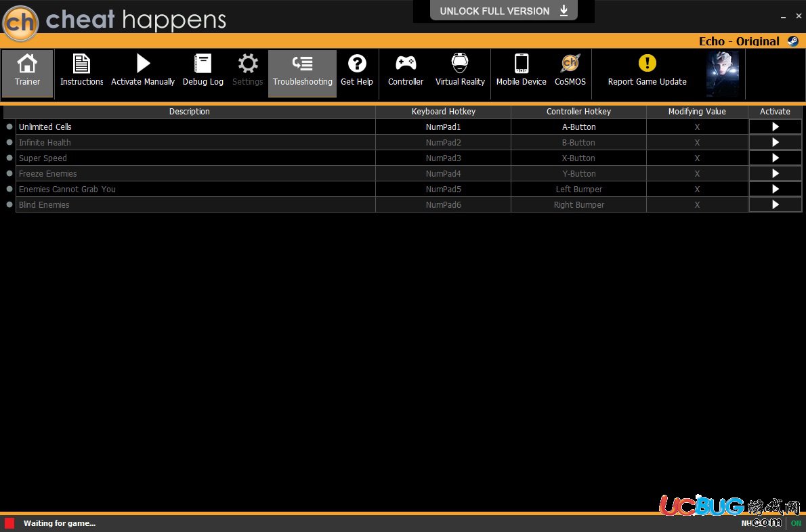
Task: Click the NumPad4 keyboard hotkey cell
Action: click(x=443, y=173)
